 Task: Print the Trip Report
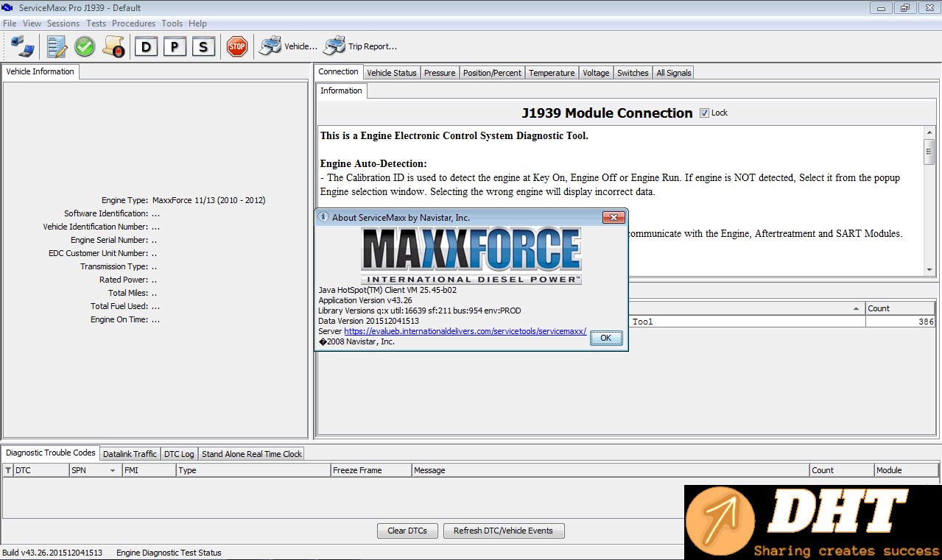[361, 46]
